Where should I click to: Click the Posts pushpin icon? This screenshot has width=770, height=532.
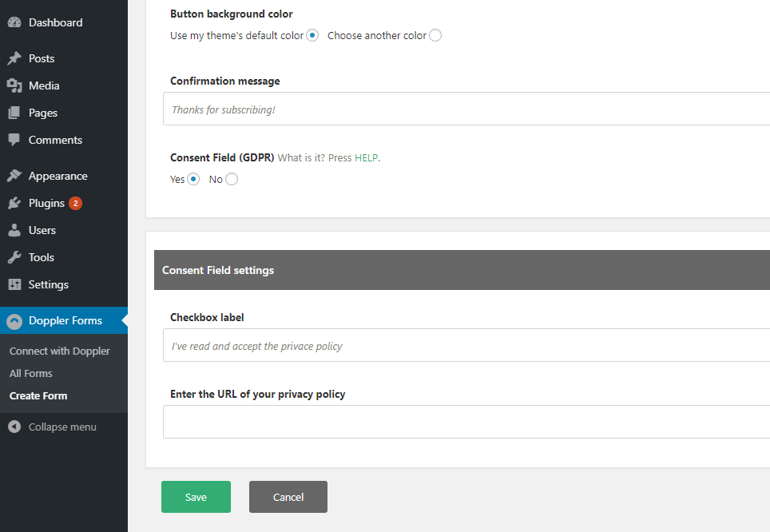point(14,58)
